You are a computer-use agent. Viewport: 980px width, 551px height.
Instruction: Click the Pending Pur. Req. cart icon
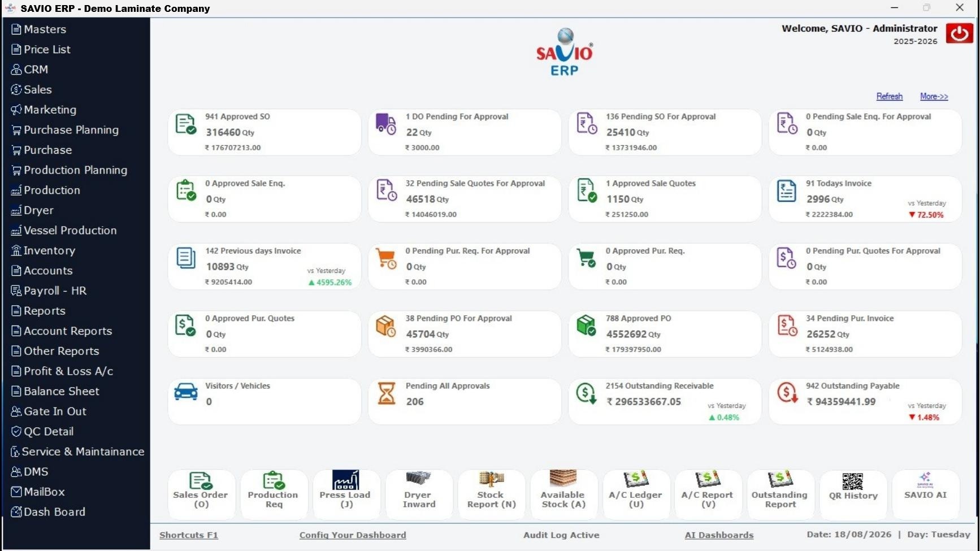pos(386,258)
